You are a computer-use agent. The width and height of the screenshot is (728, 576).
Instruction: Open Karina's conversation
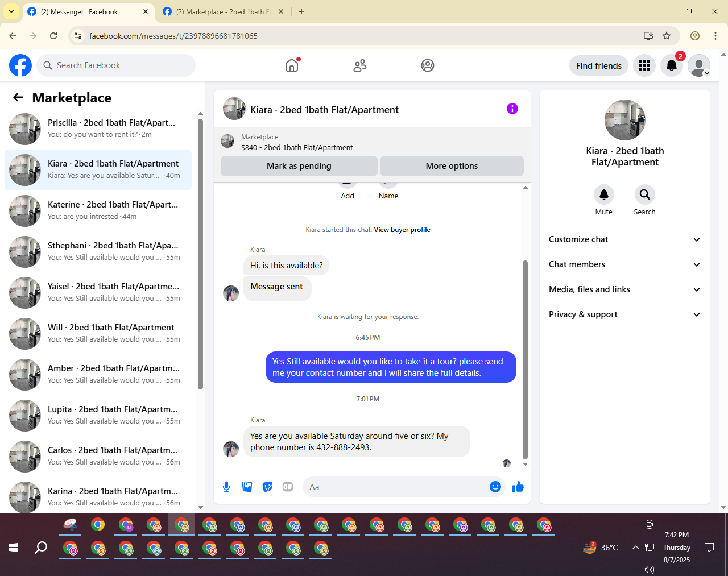click(98, 496)
